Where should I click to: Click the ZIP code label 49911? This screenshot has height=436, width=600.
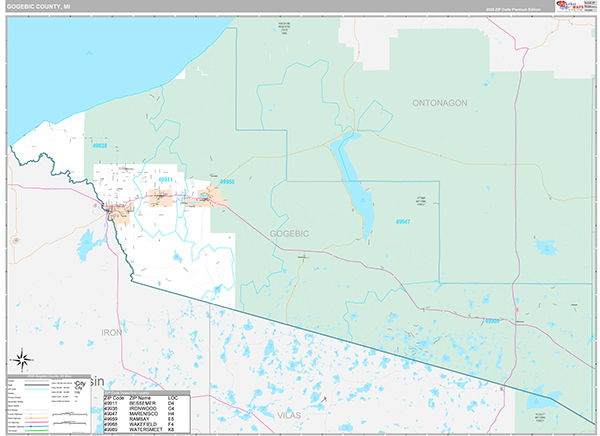(x=165, y=180)
